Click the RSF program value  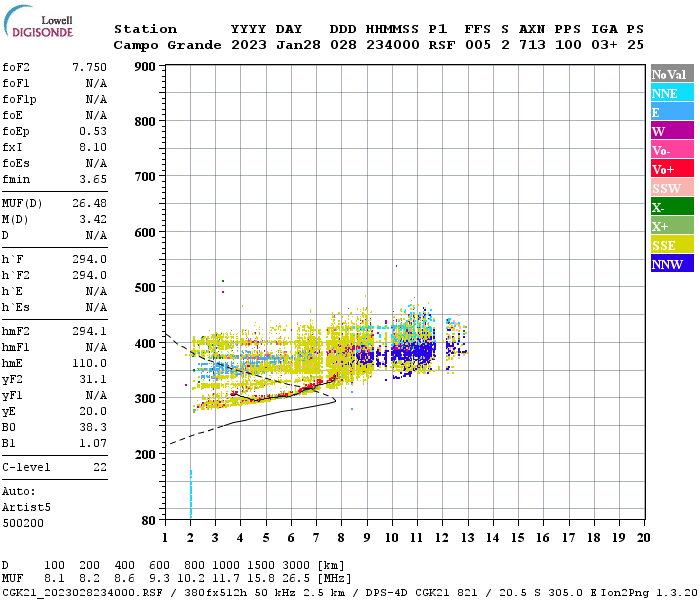tap(442, 45)
